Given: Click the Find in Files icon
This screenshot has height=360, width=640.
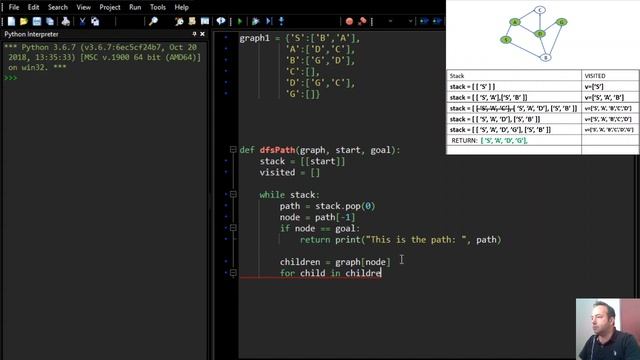Looking at the screenshot, I should tap(179, 21).
